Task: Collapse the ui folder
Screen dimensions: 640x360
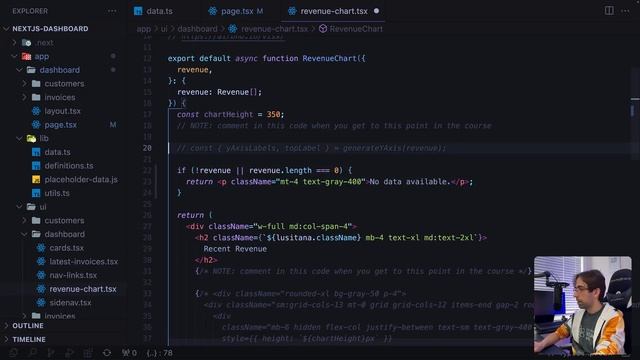Action: click(x=19, y=207)
